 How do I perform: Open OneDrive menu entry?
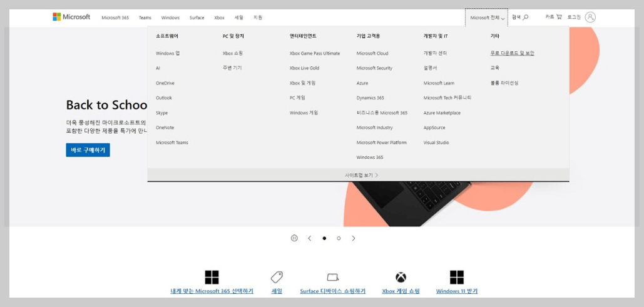pyautogui.click(x=165, y=83)
